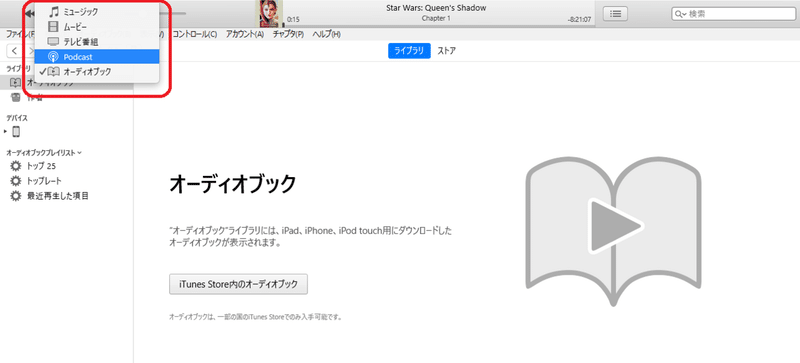Click the volume slider track

point(173,14)
